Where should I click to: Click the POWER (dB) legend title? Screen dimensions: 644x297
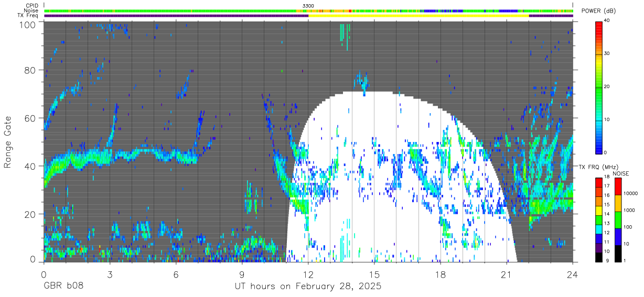click(598, 10)
